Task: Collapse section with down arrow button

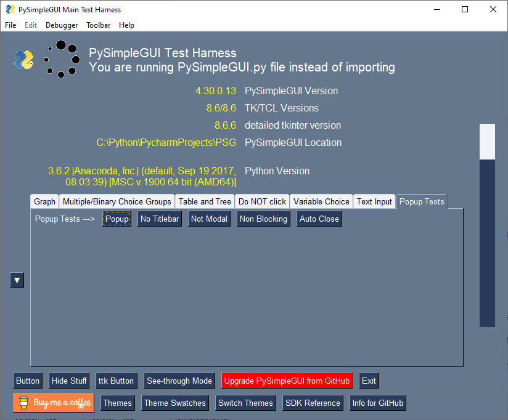Action: [17, 280]
